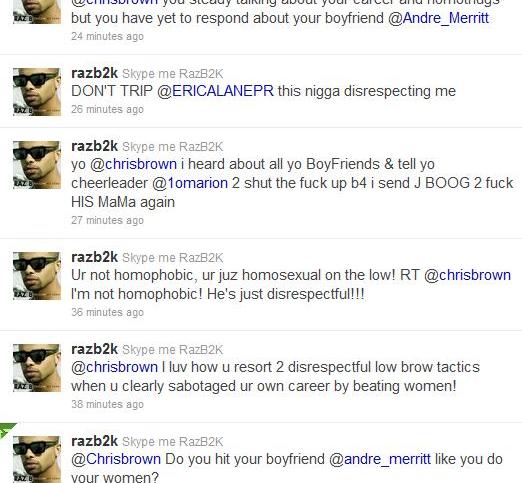Open the 24 minutes ago timestamp
The image size is (522, 483).
pyautogui.click(x=107, y=36)
